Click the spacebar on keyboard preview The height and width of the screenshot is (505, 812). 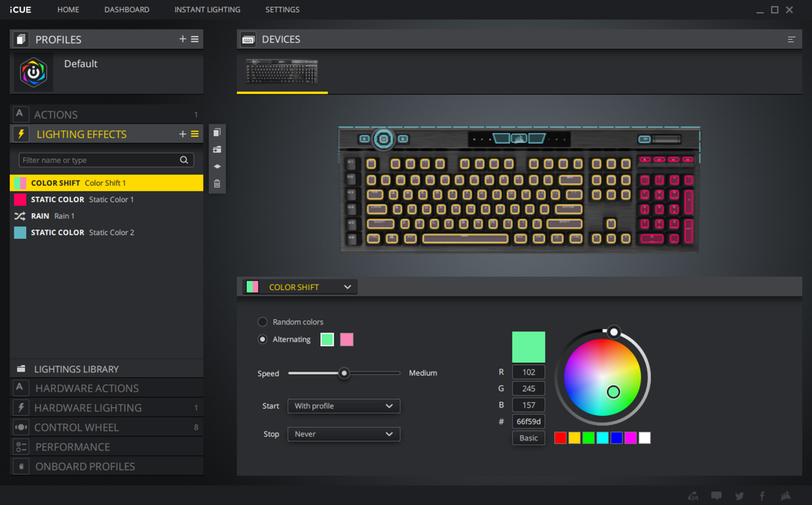pos(465,238)
